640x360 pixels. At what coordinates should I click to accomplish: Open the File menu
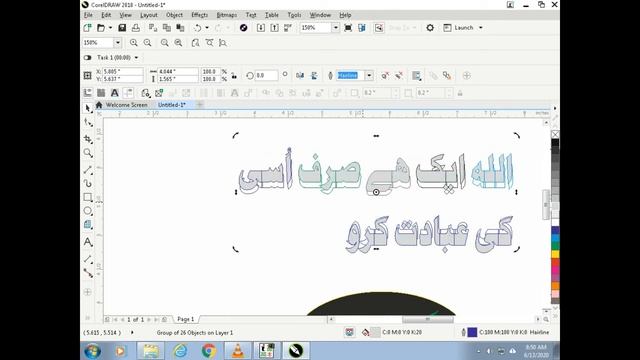[x=88, y=15]
